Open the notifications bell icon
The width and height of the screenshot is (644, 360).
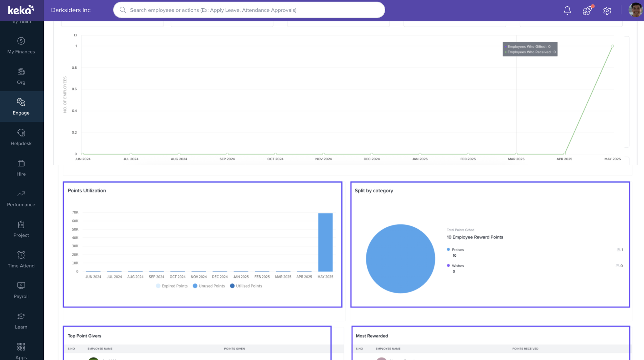567,10
